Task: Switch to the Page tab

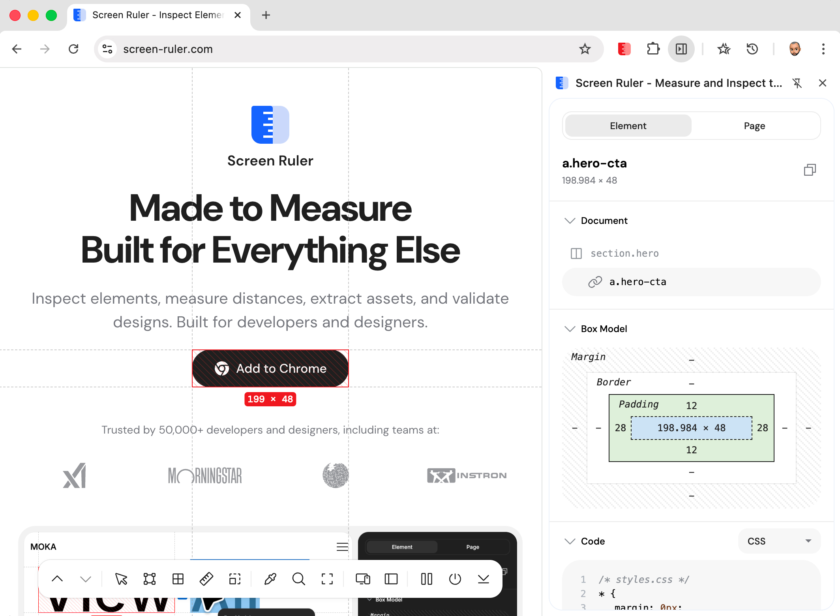Action: tap(754, 126)
